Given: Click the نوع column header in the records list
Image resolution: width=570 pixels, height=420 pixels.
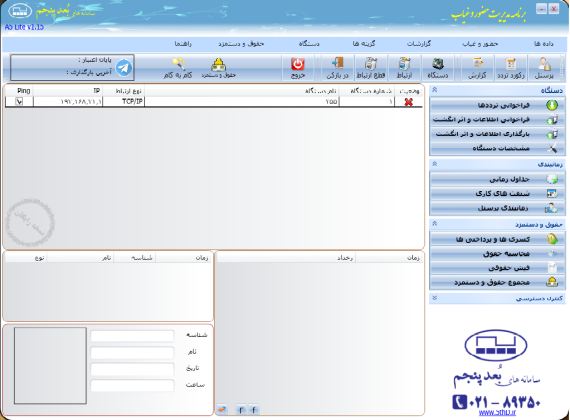Looking at the screenshot, I should (26, 257).
